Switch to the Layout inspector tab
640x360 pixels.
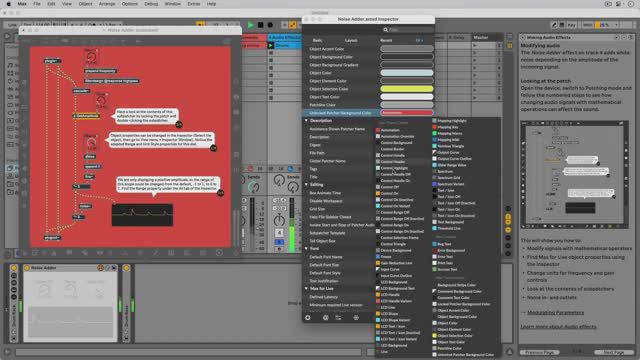tap(351, 40)
